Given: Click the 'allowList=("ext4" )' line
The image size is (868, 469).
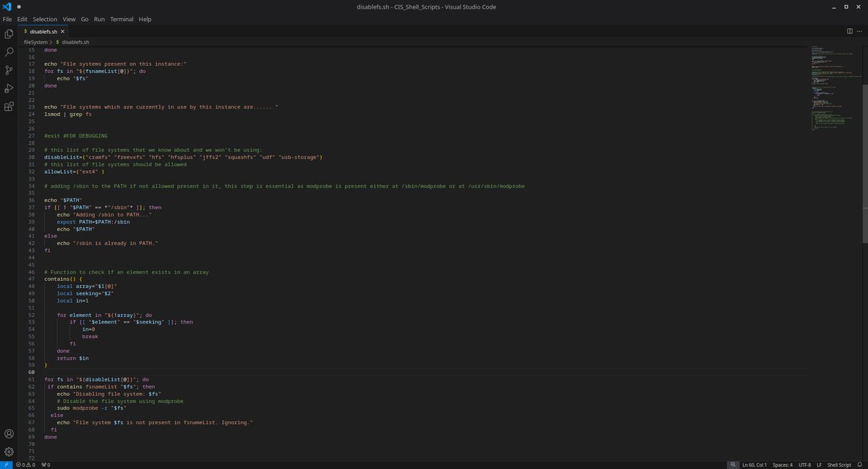Looking at the screenshot, I should tap(75, 172).
